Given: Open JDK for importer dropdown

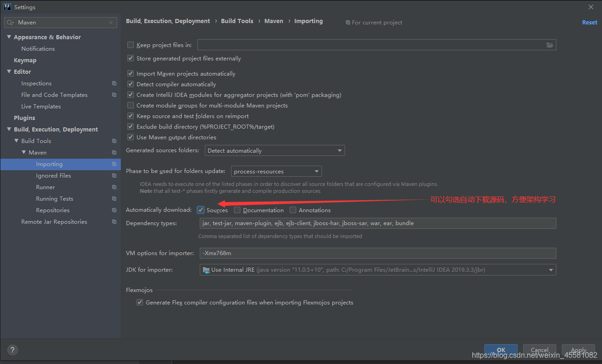Looking at the screenshot, I should pos(378,270).
